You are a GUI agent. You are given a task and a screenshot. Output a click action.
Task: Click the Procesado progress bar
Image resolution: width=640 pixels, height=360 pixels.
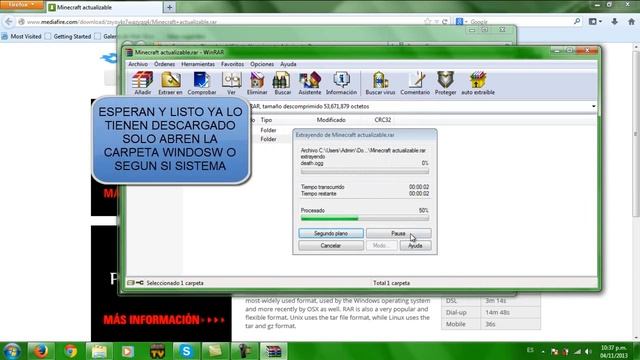[x=364, y=219]
